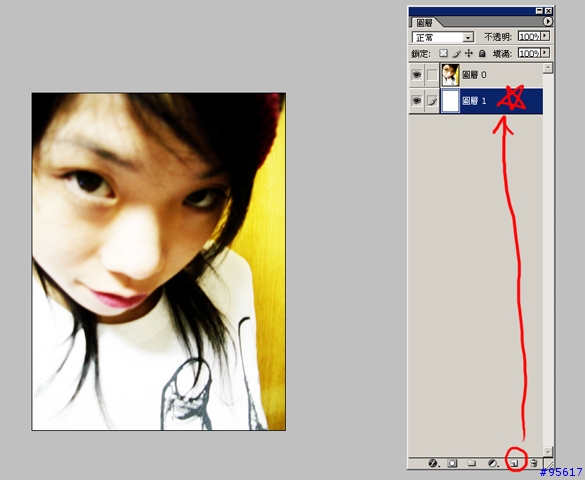This screenshot has width=585, height=480.
Task: Click the 圖層 0 photo thumbnail
Action: (450, 75)
